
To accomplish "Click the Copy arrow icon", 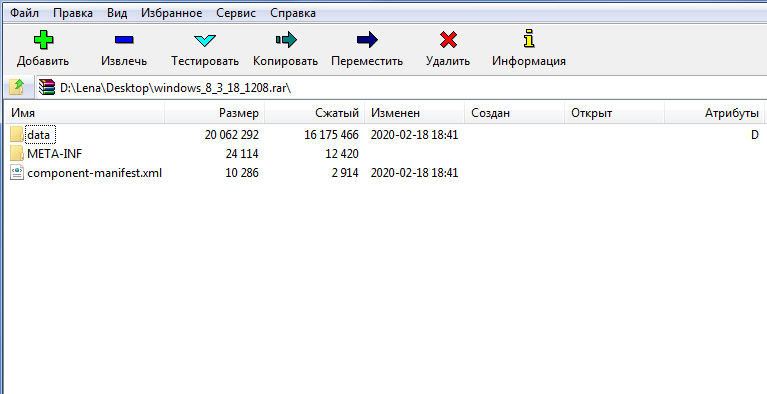I will click(x=286, y=40).
